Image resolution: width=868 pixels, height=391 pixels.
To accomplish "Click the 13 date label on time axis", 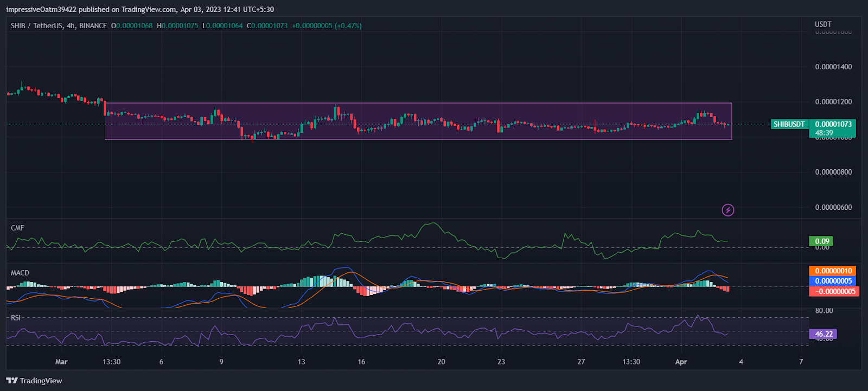I will tap(301, 362).
